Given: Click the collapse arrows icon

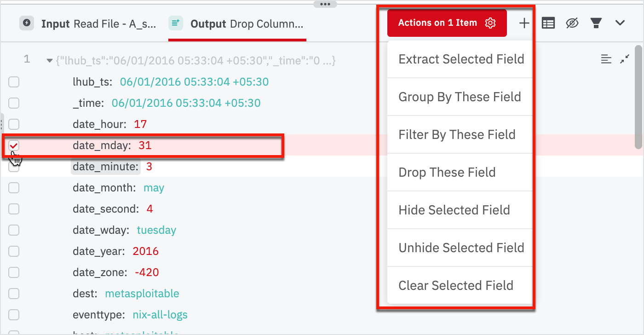Looking at the screenshot, I should click(624, 59).
